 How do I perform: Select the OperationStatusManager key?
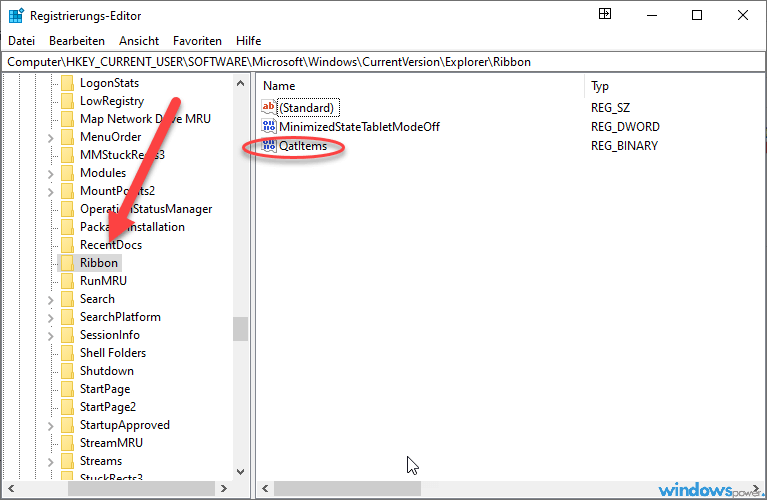[146, 209]
